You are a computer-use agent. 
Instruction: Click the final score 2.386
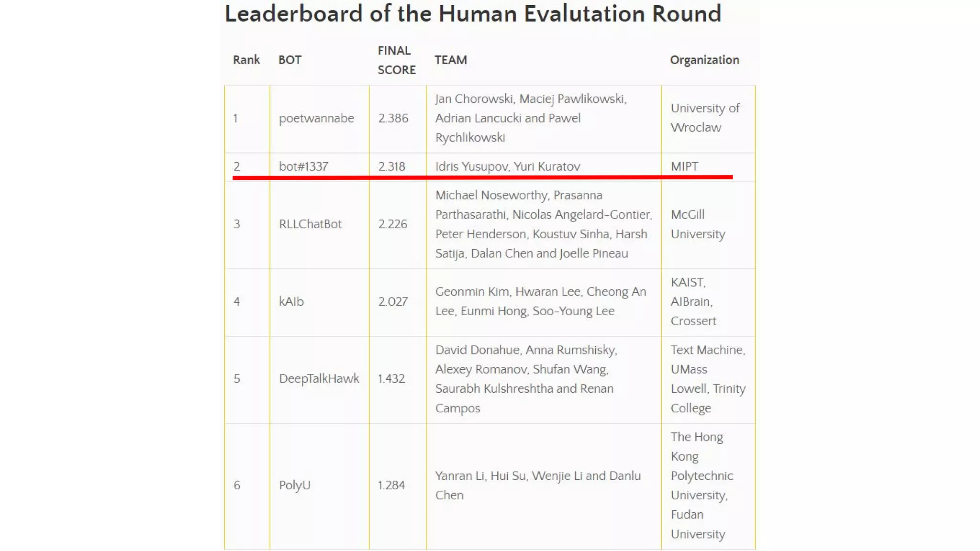393,118
